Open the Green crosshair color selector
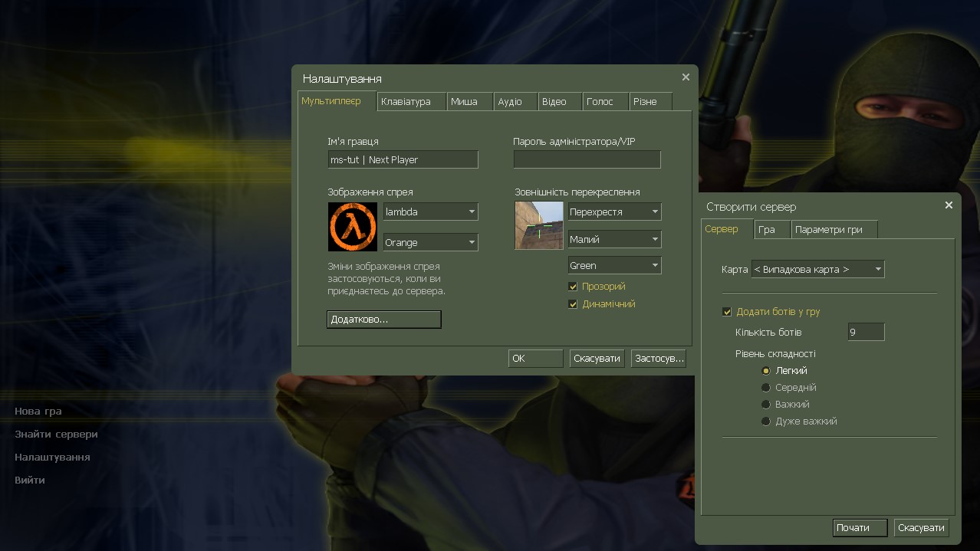 613,264
